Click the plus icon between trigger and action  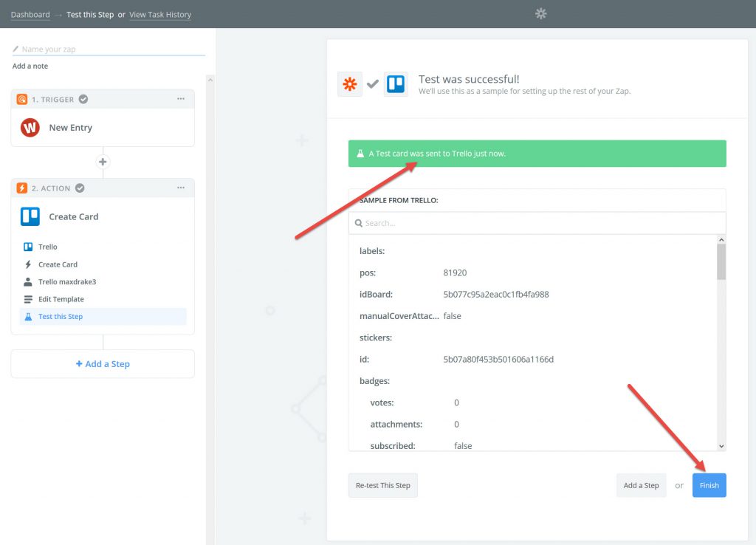(103, 162)
